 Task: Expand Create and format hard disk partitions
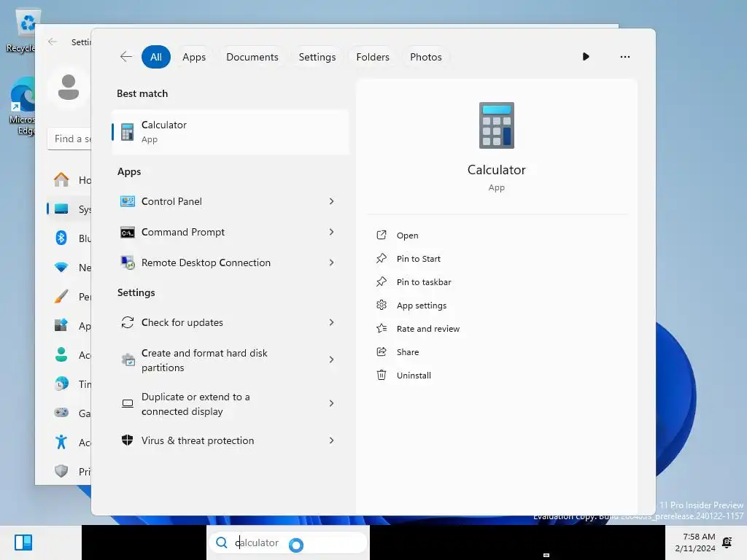pos(332,359)
